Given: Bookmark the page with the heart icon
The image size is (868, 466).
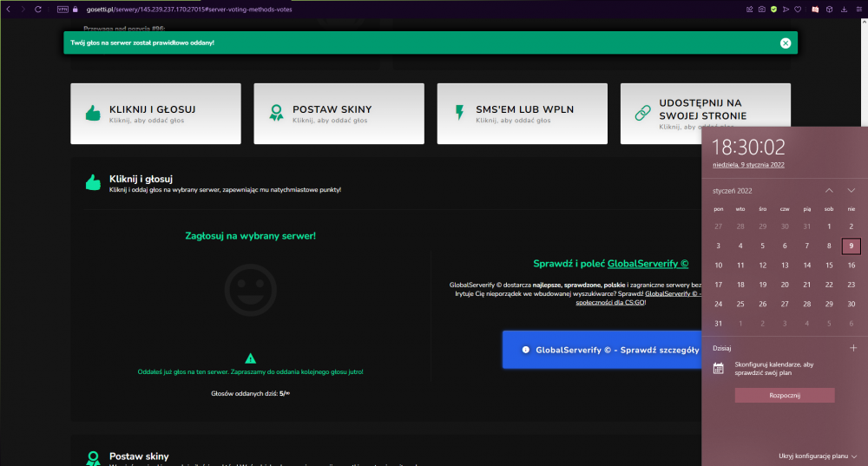Looking at the screenshot, I should (798, 10).
